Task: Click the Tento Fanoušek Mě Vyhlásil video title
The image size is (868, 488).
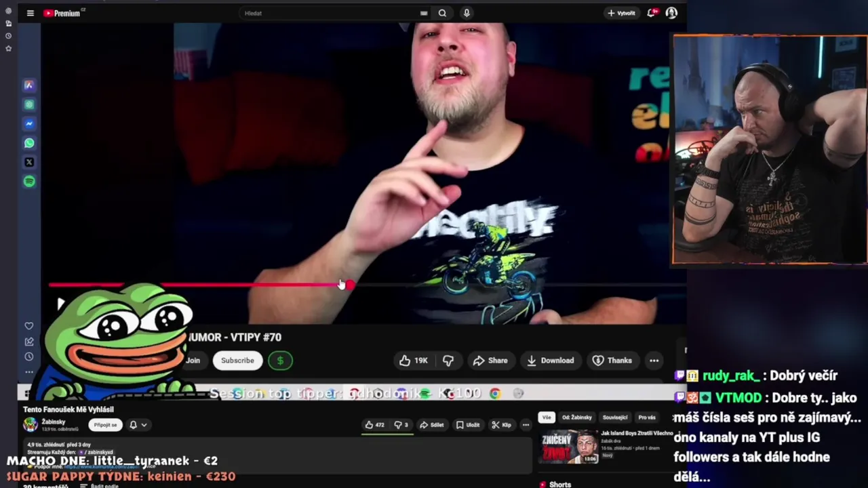Action: (x=68, y=409)
